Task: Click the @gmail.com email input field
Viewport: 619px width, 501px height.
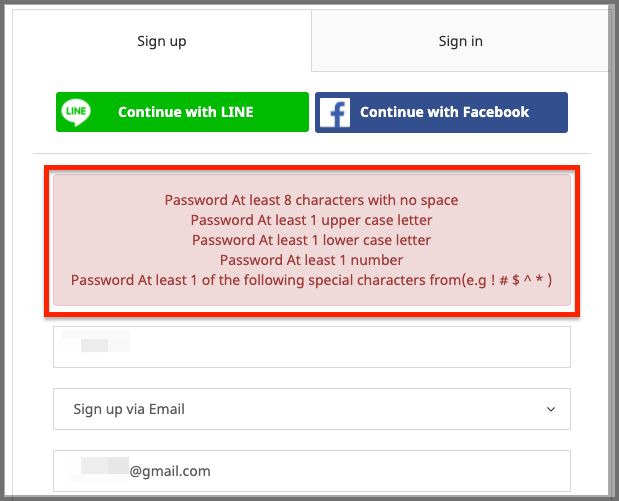Action: point(312,471)
